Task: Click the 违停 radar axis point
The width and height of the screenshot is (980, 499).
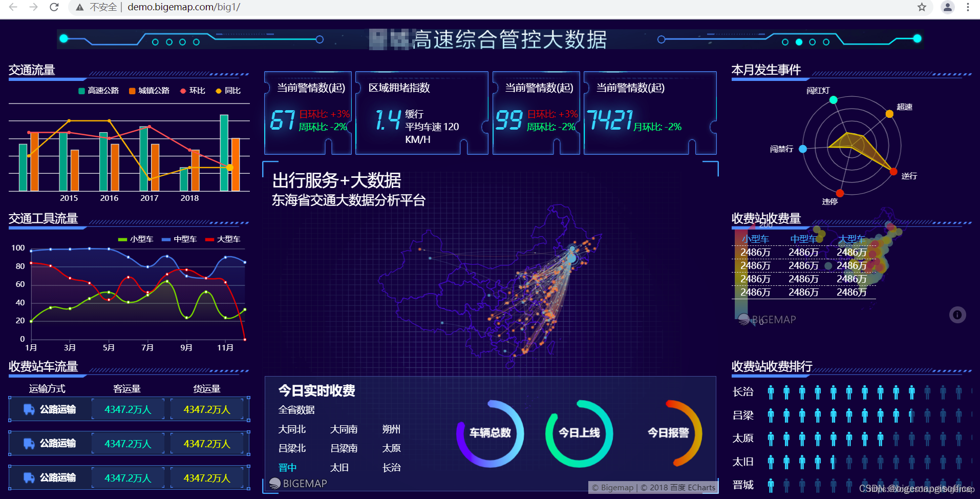Action: [x=840, y=193]
